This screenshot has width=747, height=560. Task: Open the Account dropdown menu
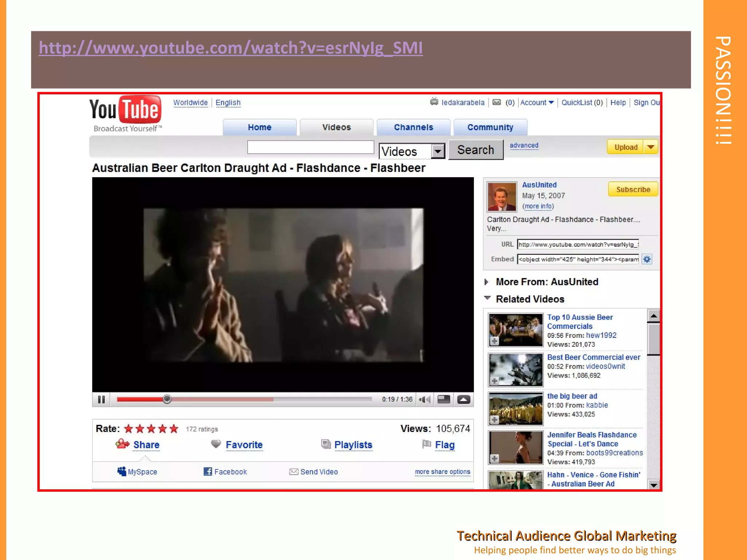tap(537, 102)
